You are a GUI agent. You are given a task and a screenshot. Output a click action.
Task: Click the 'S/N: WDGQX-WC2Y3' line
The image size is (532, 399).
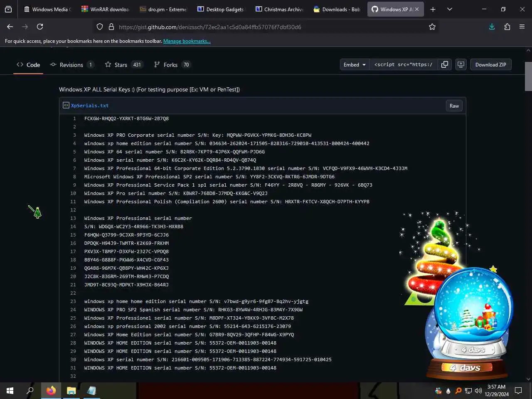[134, 227]
